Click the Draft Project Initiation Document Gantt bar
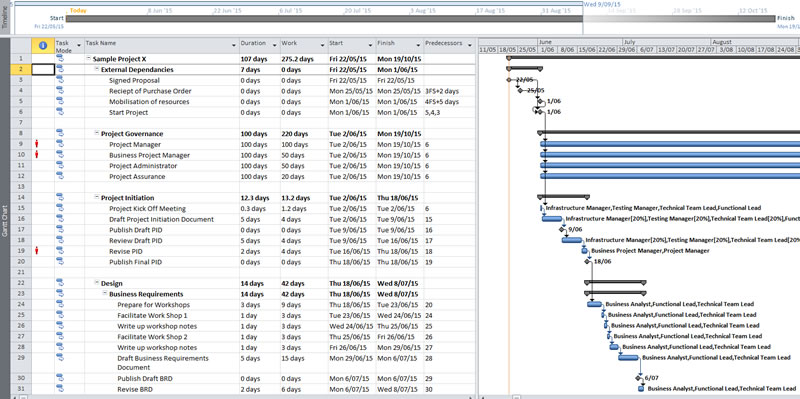800x399 pixels. (x=552, y=219)
